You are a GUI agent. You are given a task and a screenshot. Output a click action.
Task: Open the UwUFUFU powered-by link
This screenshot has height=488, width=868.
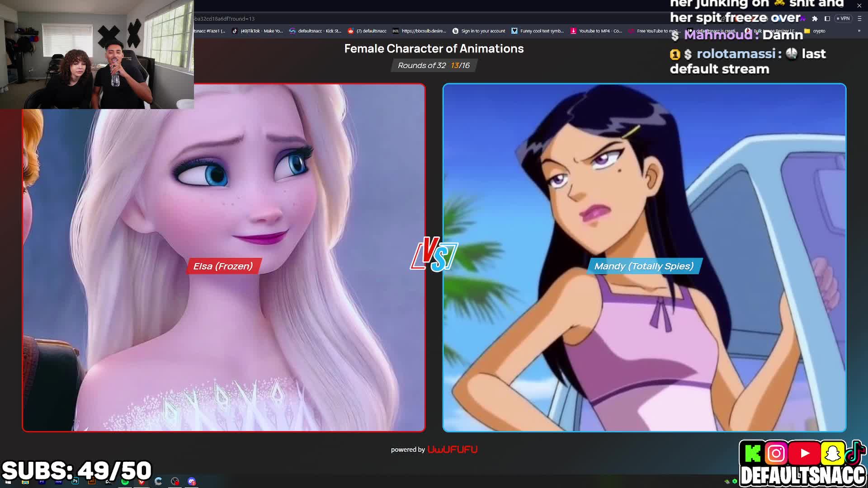coord(452,450)
